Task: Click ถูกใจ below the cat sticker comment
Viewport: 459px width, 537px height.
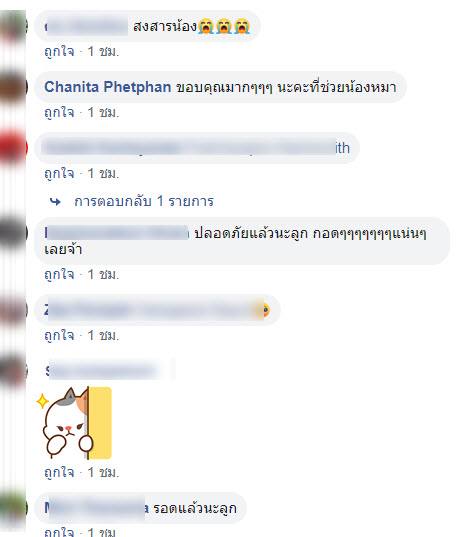Action: (x=59, y=472)
